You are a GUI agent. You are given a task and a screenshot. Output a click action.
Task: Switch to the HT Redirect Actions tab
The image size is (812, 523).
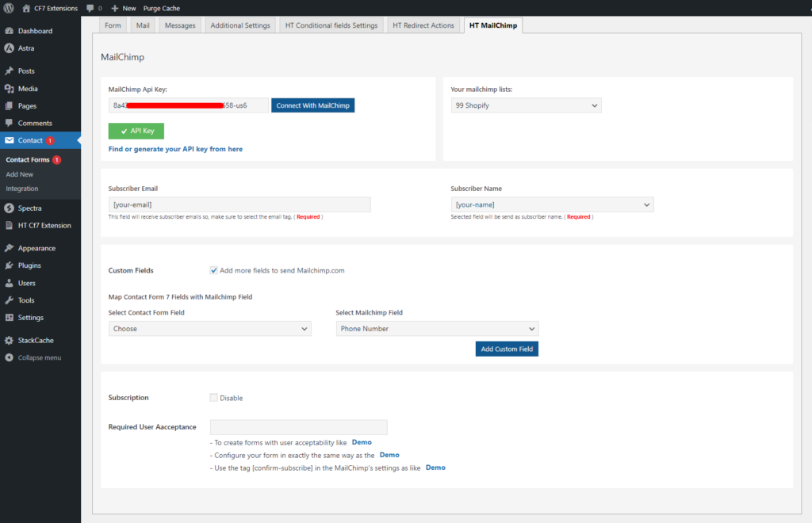tap(423, 25)
